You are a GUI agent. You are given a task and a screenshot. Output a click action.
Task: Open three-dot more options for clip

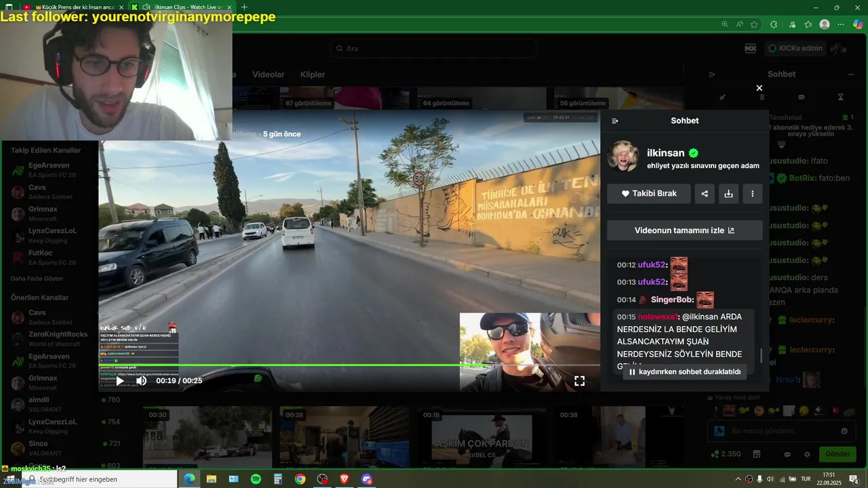753,193
